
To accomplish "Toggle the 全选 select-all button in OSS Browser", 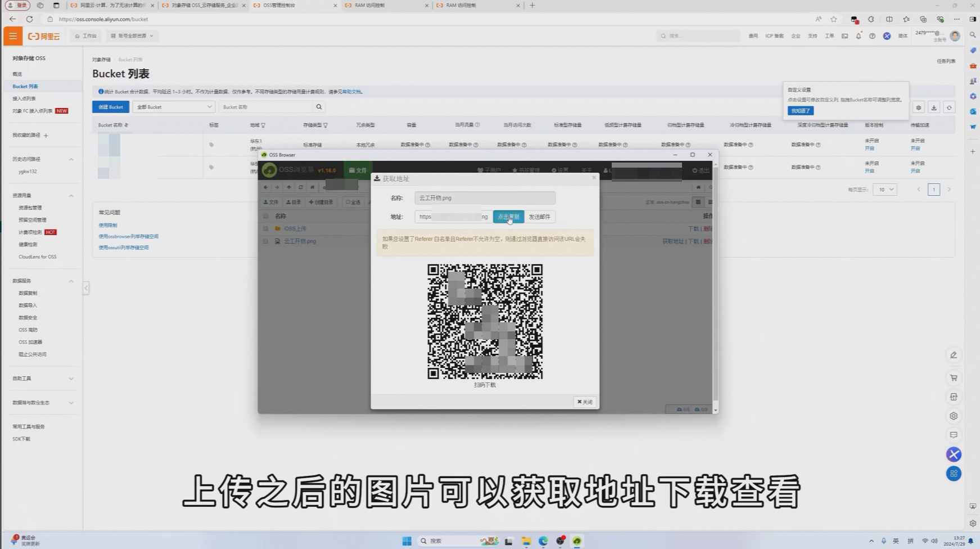I will [x=353, y=202].
